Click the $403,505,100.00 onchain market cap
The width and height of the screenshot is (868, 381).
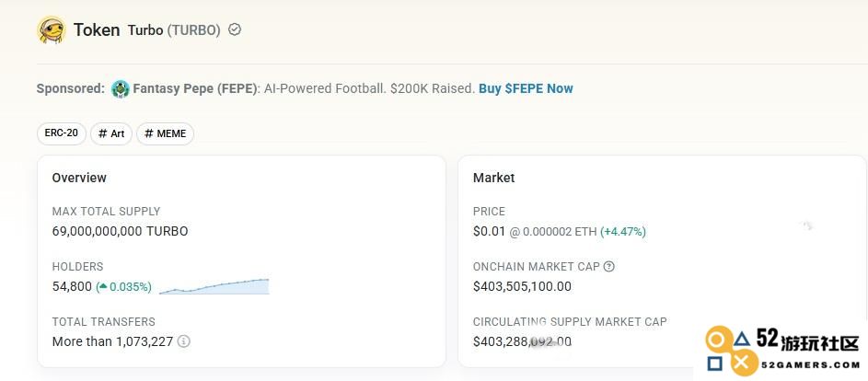tap(522, 286)
